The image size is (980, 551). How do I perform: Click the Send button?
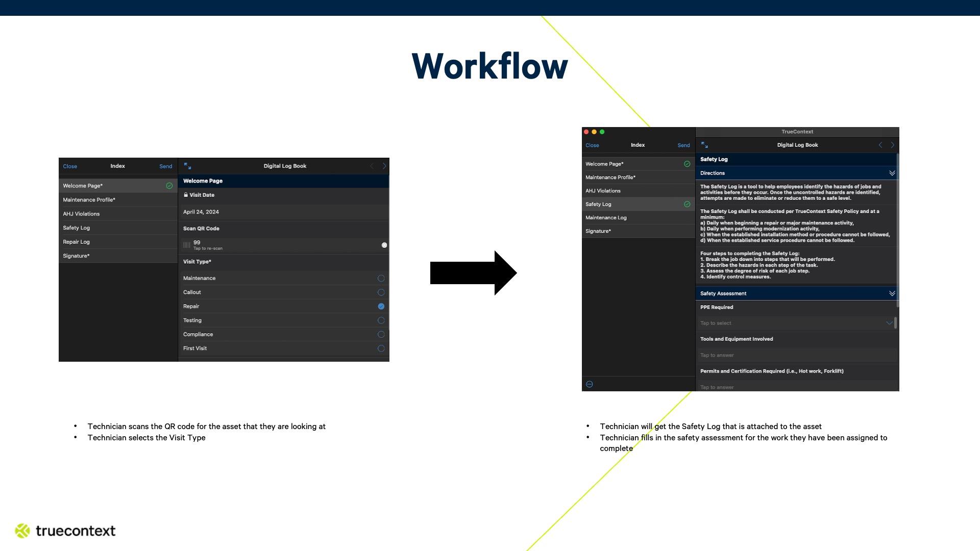tap(165, 166)
